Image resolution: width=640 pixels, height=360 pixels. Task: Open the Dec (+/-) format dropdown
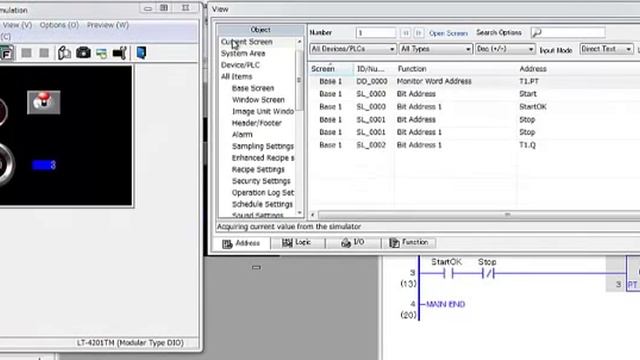click(x=505, y=49)
